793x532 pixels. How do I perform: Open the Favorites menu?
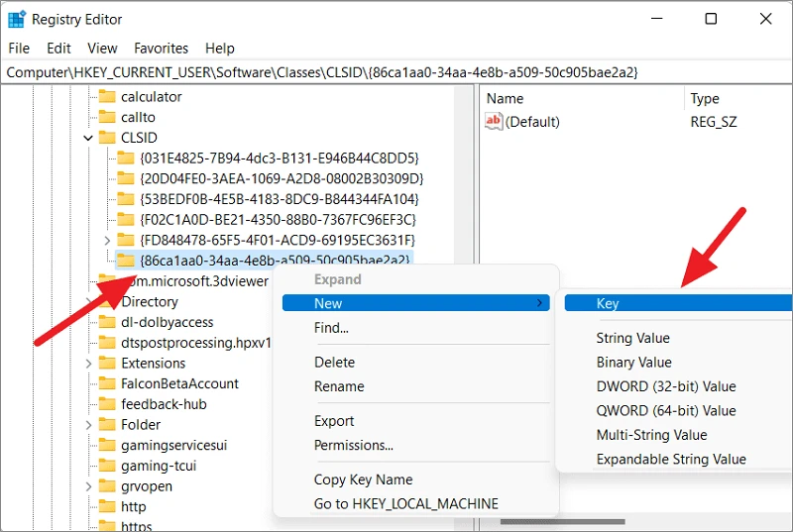pos(161,49)
